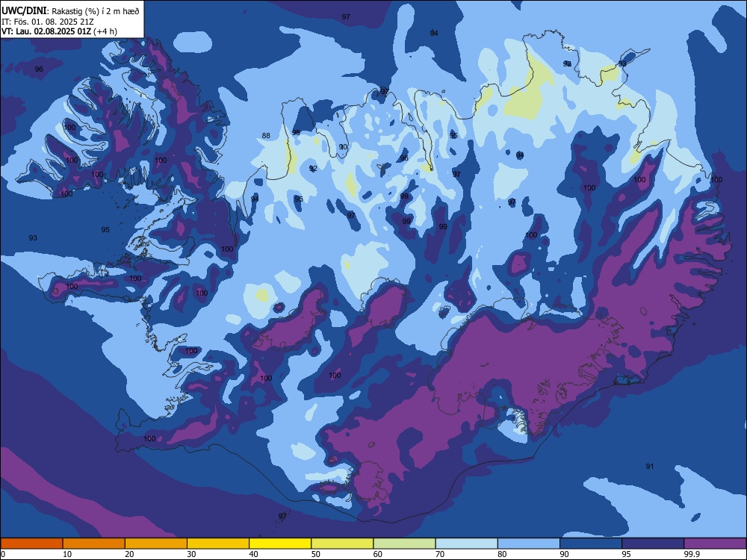Pick the 60–70 % light green legend swatch
This screenshot has width=747, height=560.
point(404,544)
